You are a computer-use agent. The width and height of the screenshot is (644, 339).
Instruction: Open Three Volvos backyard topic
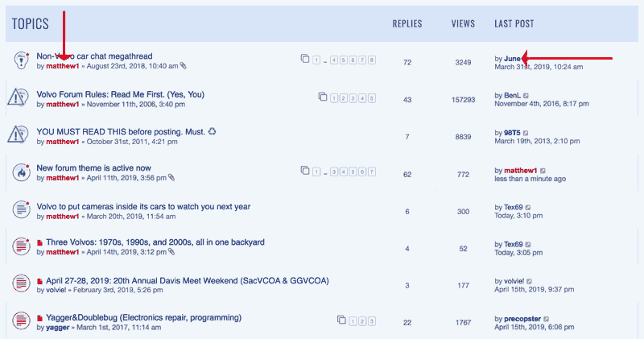point(155,242)
